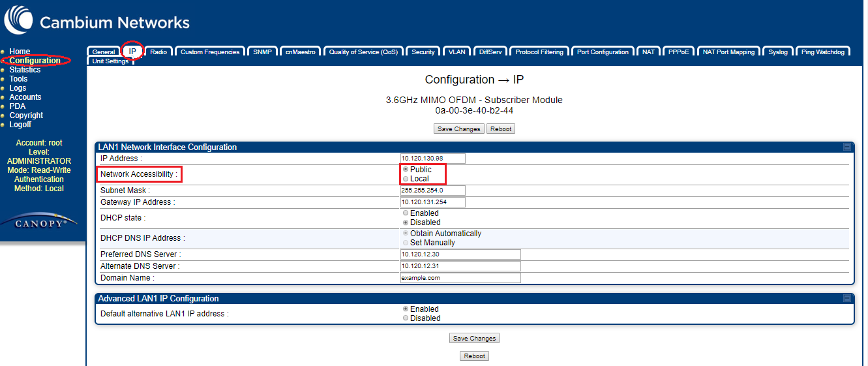The height and width of the screenshot is (366, 868).
Task: Disable default alternative LAN1 IP address
Action: click(x=406, y=318)
